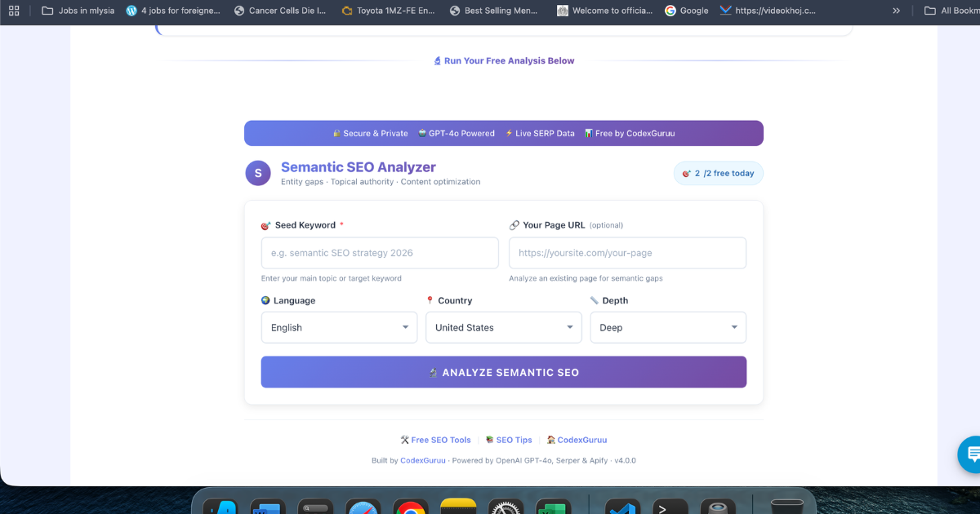Open CodexGuruu link in 'Built by' line
980x514 pixels.
pos(423,460)
